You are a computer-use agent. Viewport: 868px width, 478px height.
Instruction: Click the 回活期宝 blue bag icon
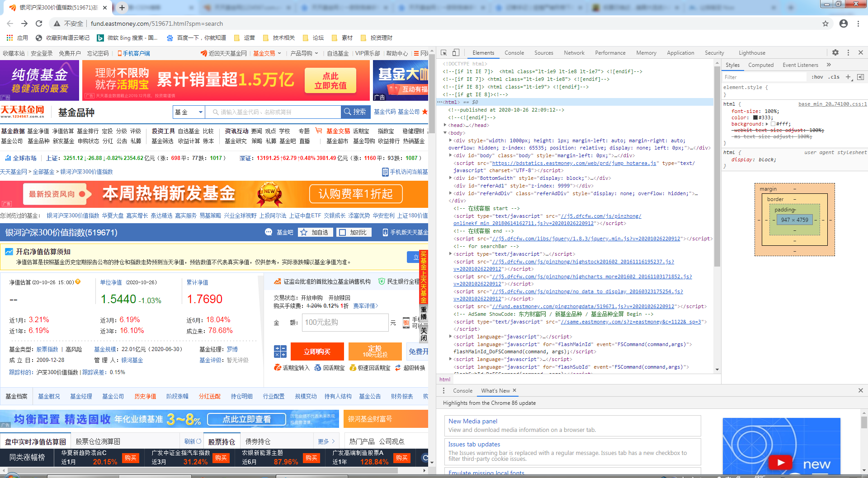click(x=318, y=367)
